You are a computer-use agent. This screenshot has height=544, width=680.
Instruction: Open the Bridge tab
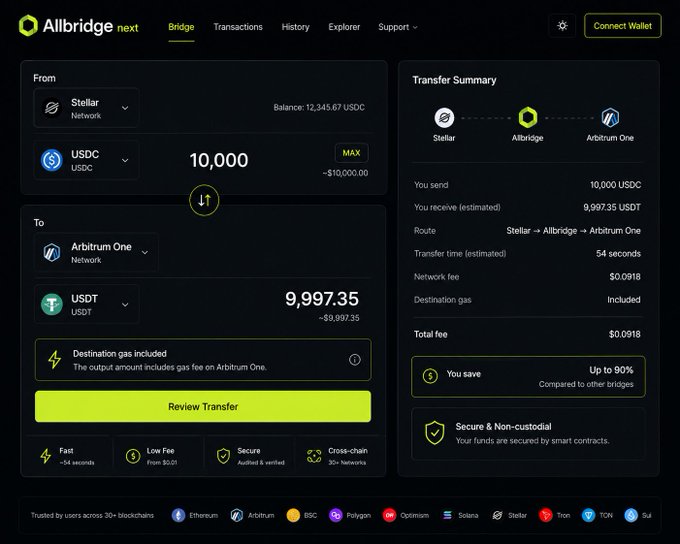tap(181, 27)
